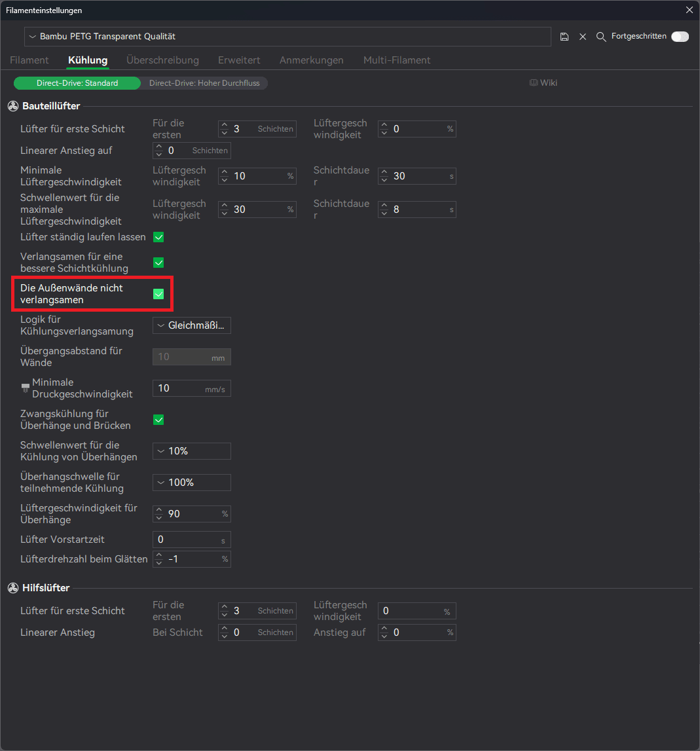Open the Wiki link
The height and width of the screenshot is (751, 700).
543,83
